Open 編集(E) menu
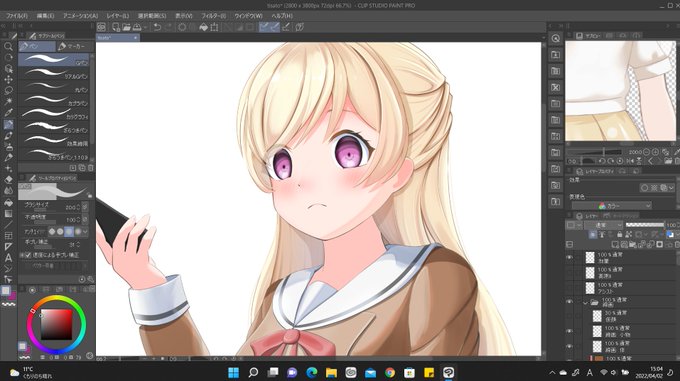Image resolution: width=680 pixels, height=381 pixels. (46, 16)
